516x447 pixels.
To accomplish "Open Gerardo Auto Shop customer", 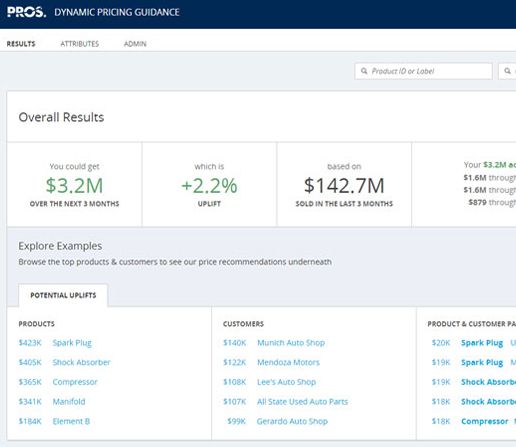I will (292, 421).
